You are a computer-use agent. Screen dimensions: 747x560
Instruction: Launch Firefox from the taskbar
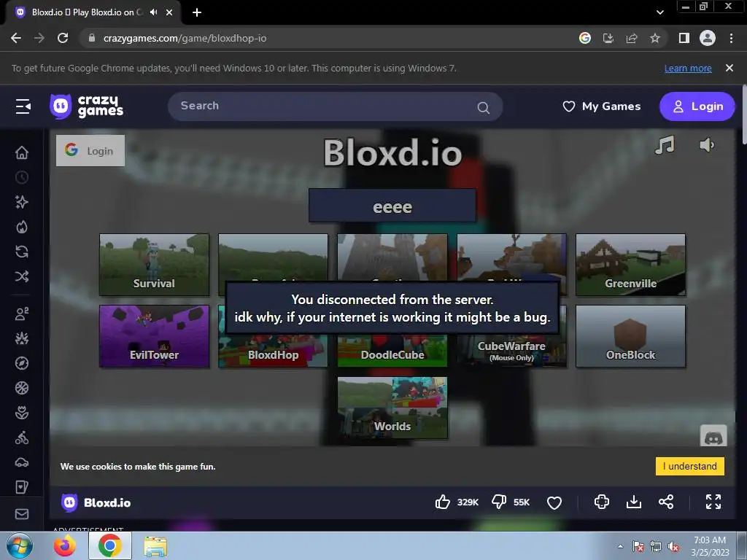click(65, 545)
